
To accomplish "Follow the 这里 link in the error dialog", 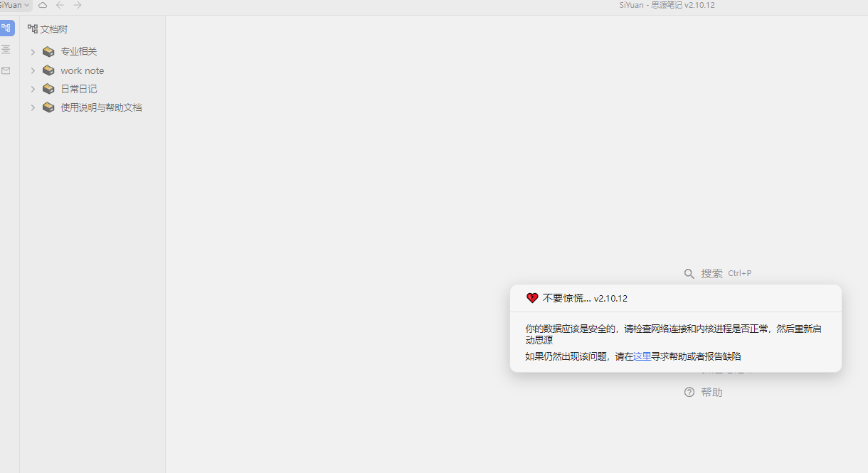I will [x=642, y=356].
